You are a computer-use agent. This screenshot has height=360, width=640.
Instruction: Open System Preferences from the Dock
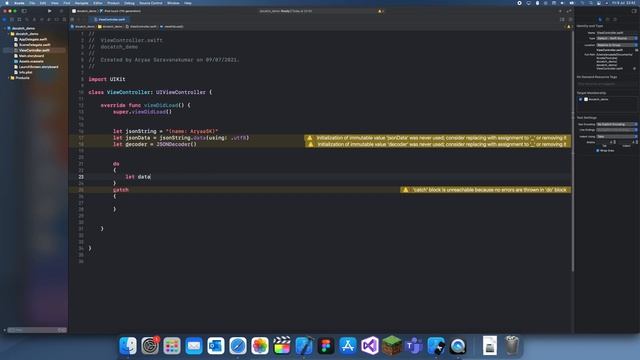(x=150, y=346)
